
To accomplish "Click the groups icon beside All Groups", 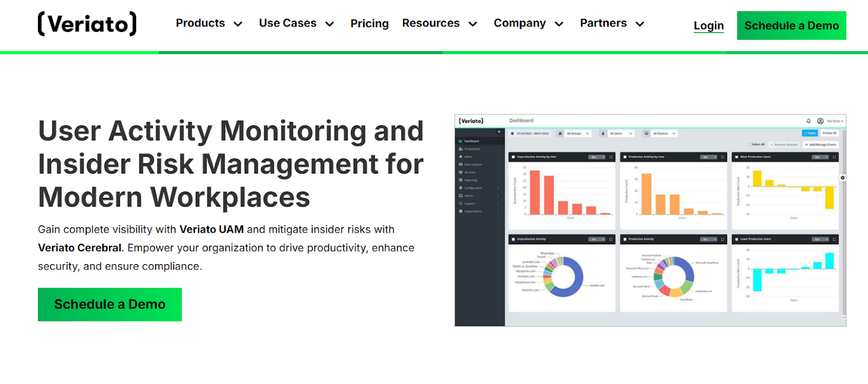I will tap(560, 133).
